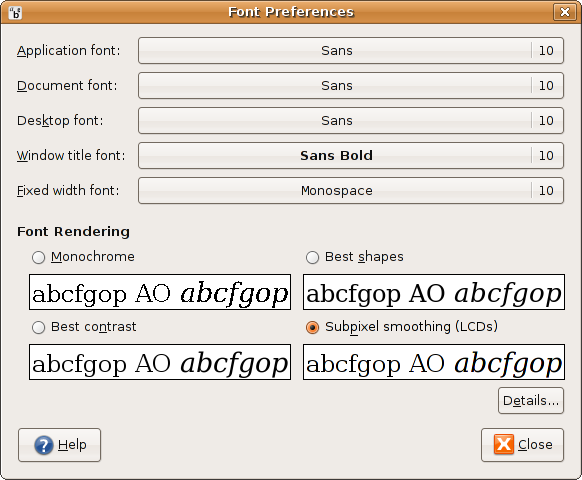Click the Window title font label
Image resolution: width=582 pixels, height=480 pixels.
point(71,156)
